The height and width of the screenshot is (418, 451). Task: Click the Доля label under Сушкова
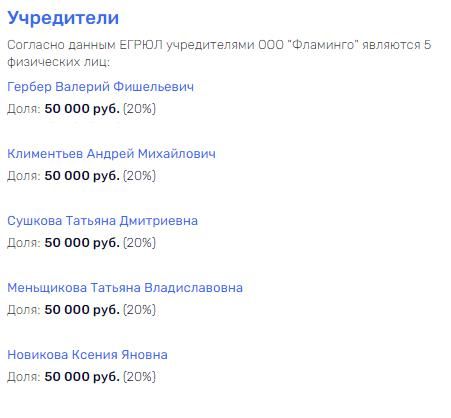(x=24, y=243)
